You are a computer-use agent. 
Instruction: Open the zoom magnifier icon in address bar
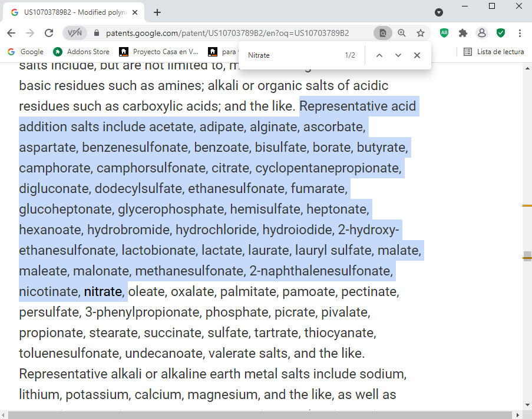click(402, 33)
